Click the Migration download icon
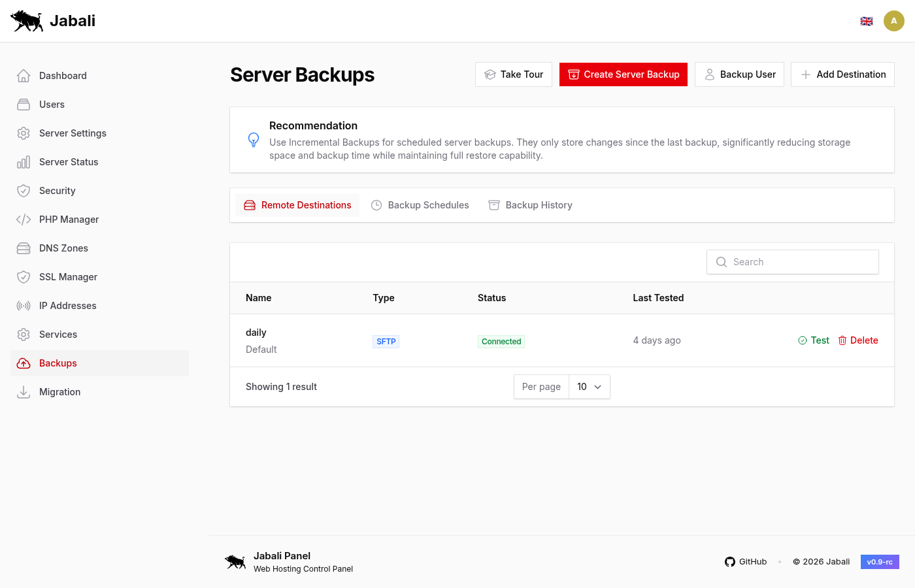Image resolution: width=915 pixels, height=588 pixels. click(x=24, y=392)
